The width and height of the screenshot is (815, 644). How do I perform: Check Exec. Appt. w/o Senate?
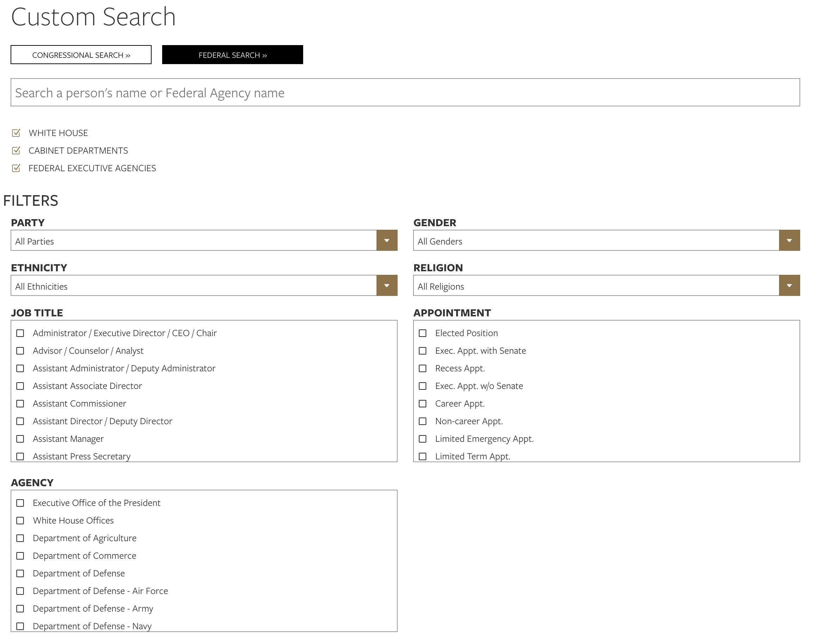(423, 386)
